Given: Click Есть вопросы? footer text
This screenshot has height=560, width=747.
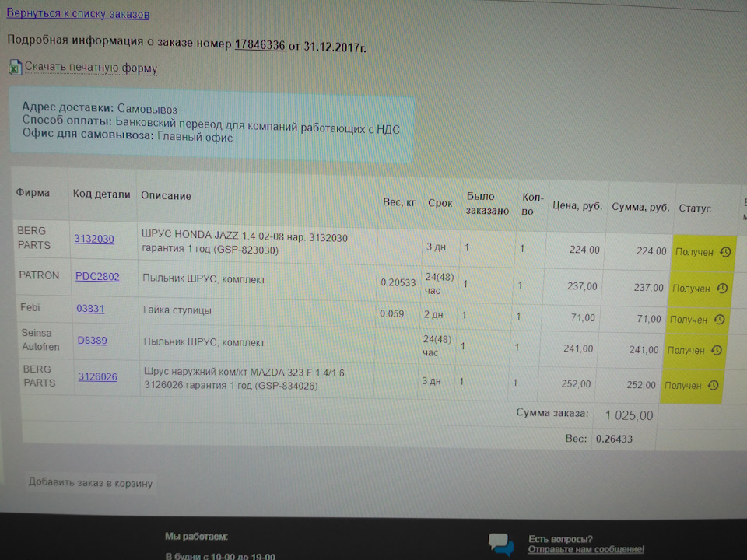Looking at the screenshot, I should 560,538.
